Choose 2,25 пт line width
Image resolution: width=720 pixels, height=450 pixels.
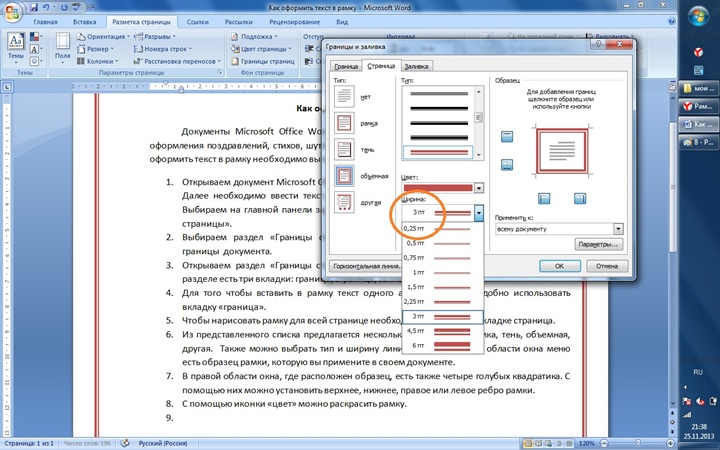(443, 302)
